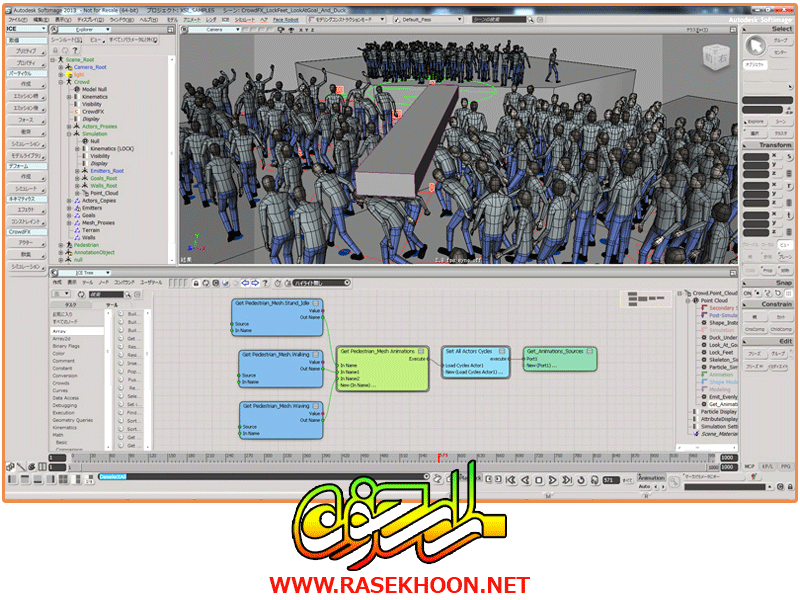Go forward with the blue right arrow in ICE Tree toolbar

[255, 283]
